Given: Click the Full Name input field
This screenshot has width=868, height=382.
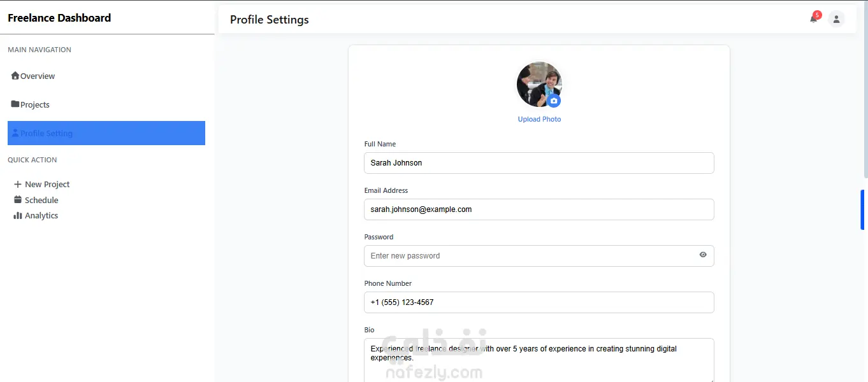Looking at the screenshot, I should tap(539, 163).
